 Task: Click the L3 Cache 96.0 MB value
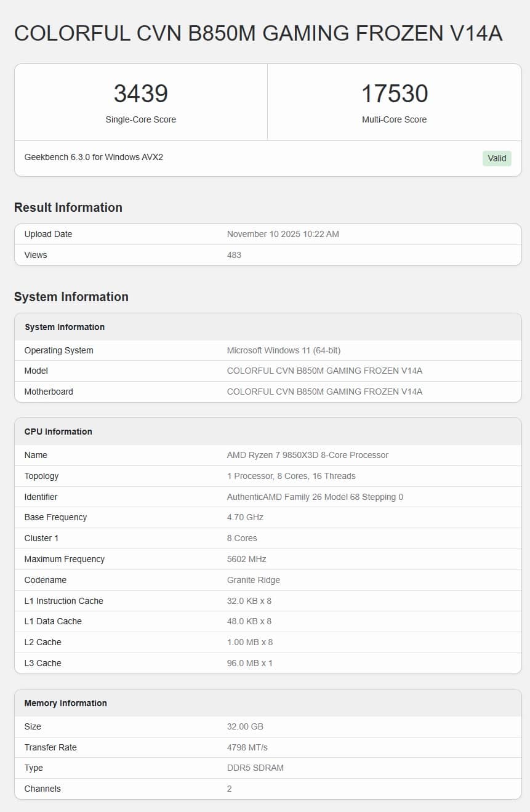tap(249, 663)
